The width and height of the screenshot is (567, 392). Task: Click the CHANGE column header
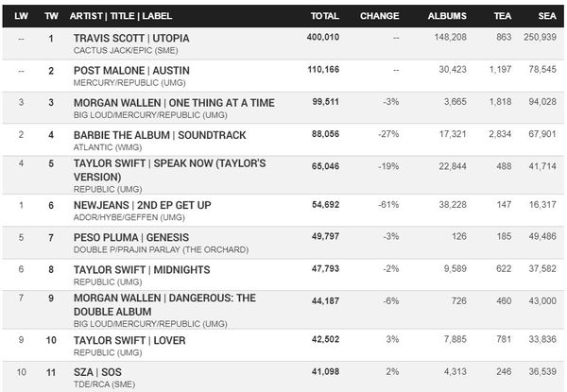(379, 16)
